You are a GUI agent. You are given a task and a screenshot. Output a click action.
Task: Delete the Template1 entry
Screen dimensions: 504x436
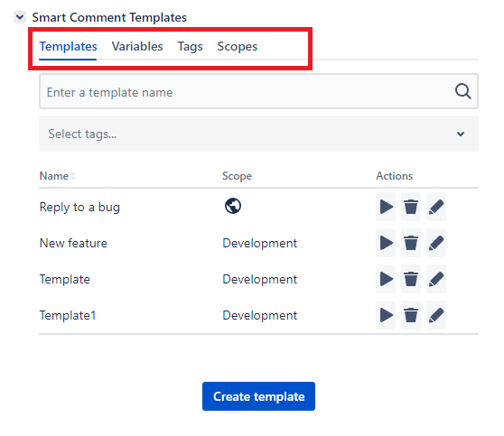[410, 315]
